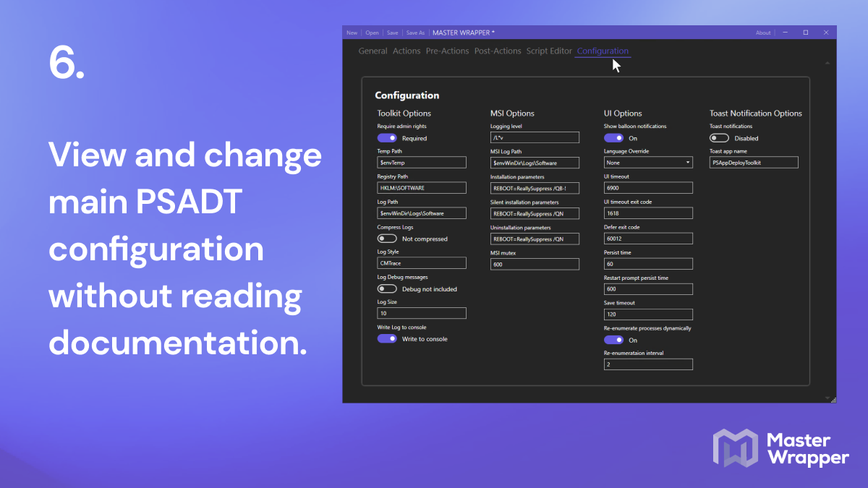Enable the Compress Logs toggle
This screenshot has height=488, width=868.
tap(387, 238)
